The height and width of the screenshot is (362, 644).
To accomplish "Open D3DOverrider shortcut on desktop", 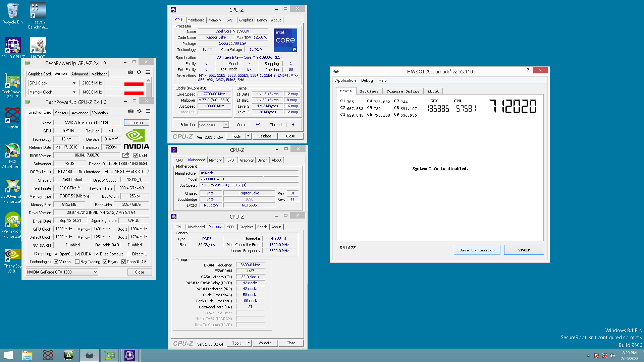I will click(x=12, y=191).
